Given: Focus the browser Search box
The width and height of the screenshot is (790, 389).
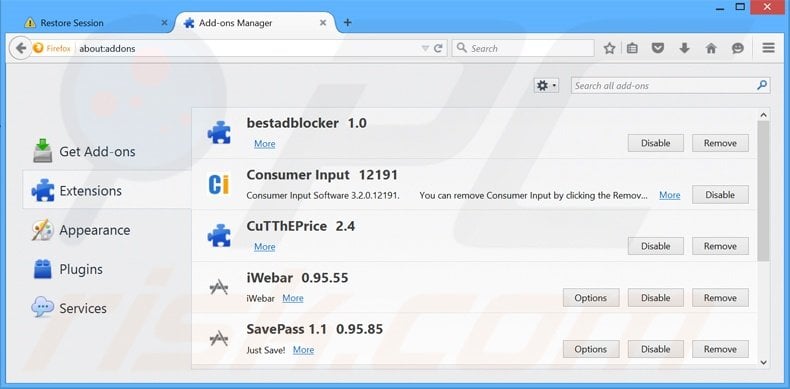Looking at the screenshot, I should (523, 48).
